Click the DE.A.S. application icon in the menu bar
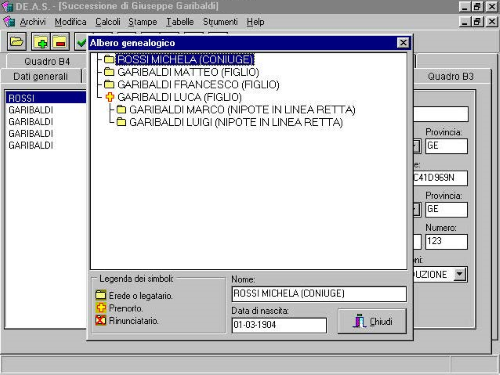 coord(9,22)
